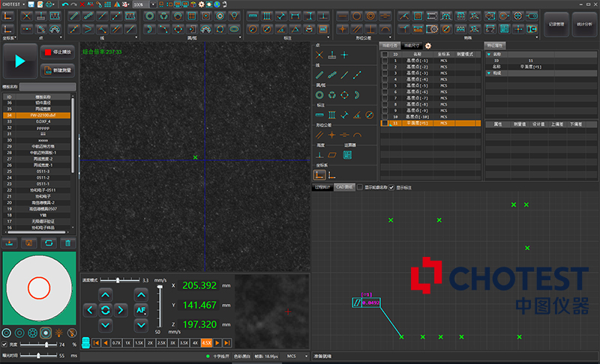
Task: Switch to the CAD图纸 tab
Action: click(344, 186)
